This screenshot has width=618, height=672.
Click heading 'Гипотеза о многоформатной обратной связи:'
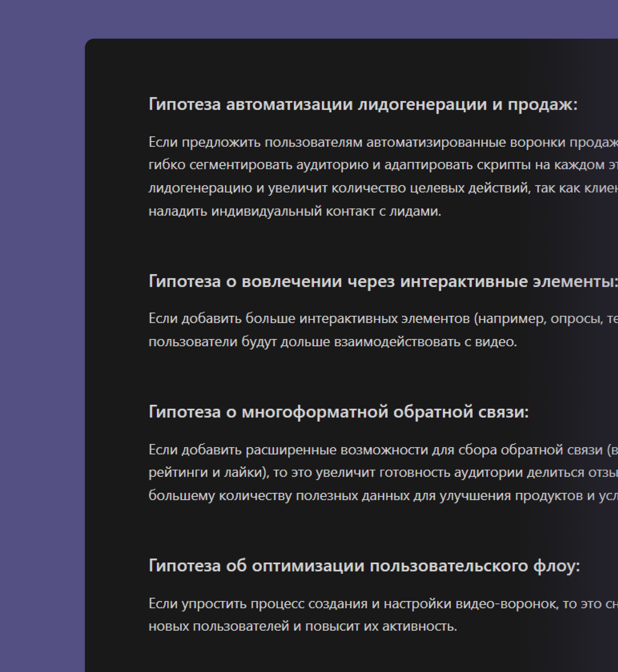coord(339,412)
